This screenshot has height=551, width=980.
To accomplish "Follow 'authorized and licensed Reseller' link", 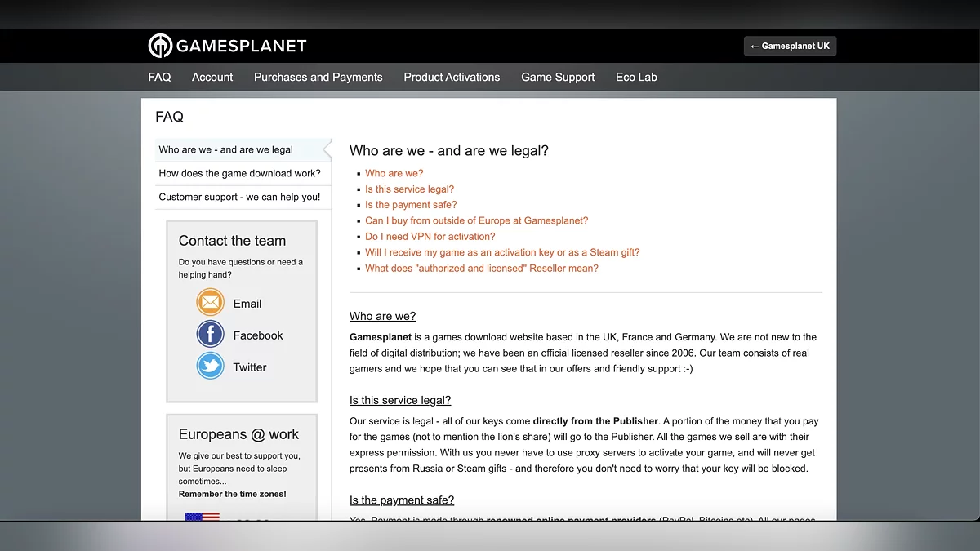I will pos(481,269).
